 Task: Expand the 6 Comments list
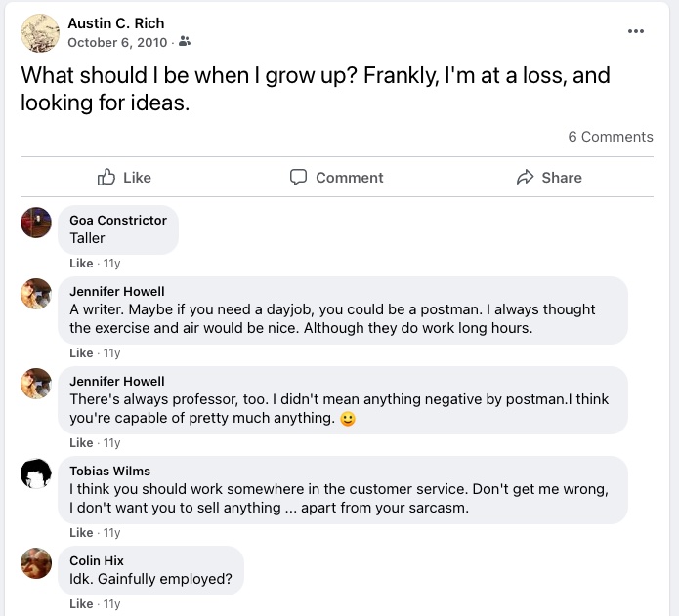(x=611, y=137)
